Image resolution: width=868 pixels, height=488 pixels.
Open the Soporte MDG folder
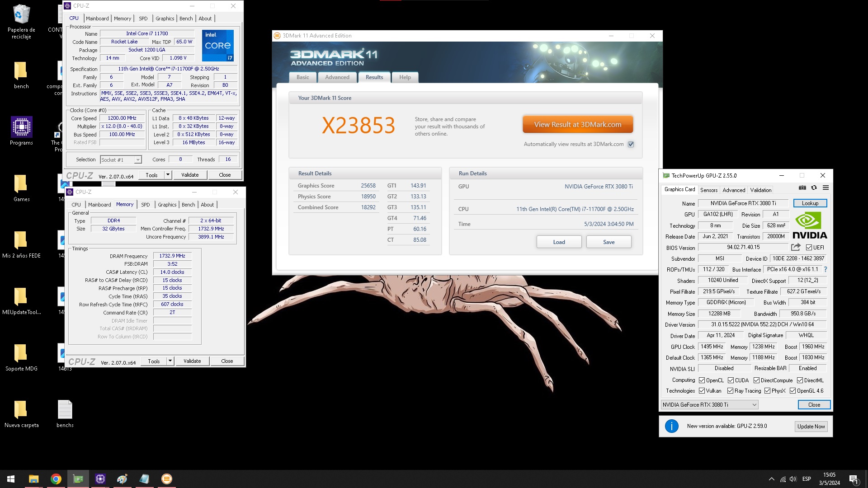click(21, 357)
